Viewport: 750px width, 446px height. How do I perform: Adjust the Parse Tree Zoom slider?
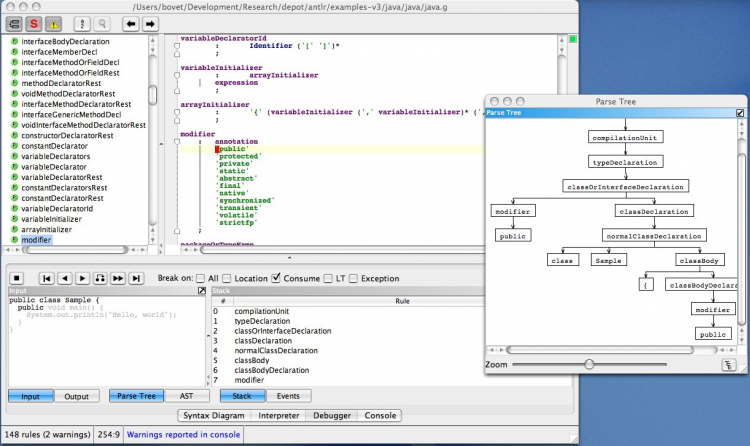point(590,364)
